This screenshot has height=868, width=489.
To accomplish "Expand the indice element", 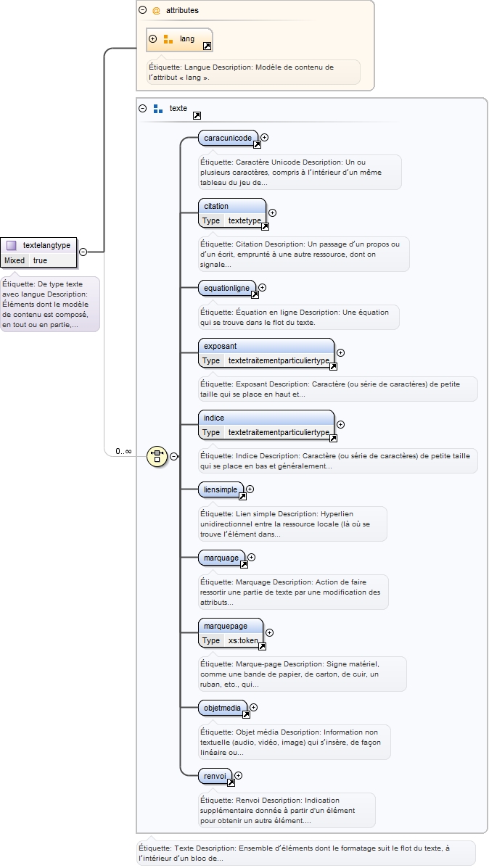I will pyautogui.click(x=340, y=425).
